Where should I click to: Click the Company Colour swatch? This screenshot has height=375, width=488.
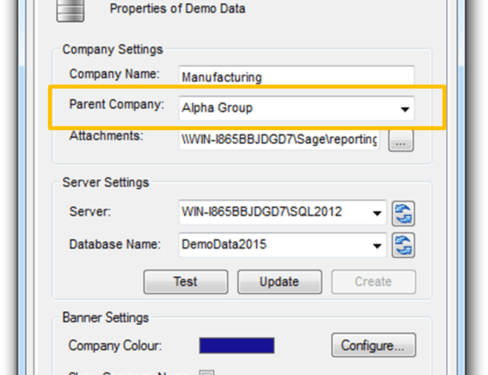237,345
